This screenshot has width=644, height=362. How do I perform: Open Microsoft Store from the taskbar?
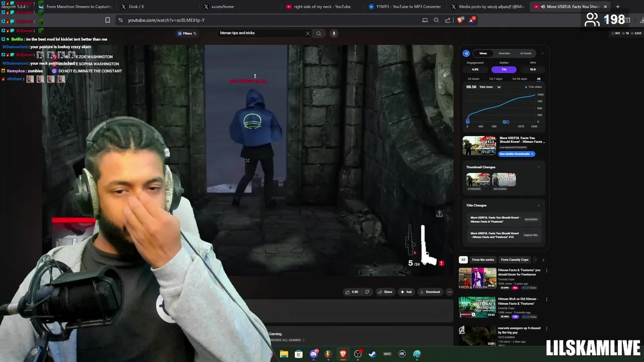(x=299, y=354)
